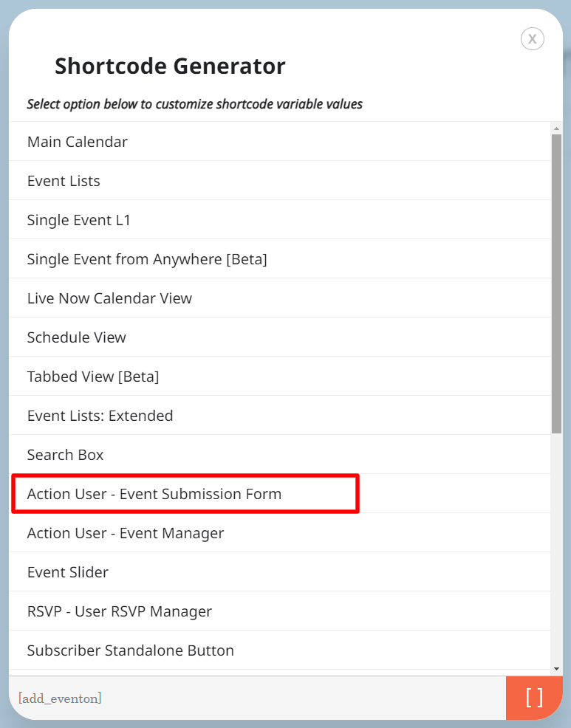The image size is (571, 728).
Task: Select Main Calendar shortcode option
Action: (77, 141)
